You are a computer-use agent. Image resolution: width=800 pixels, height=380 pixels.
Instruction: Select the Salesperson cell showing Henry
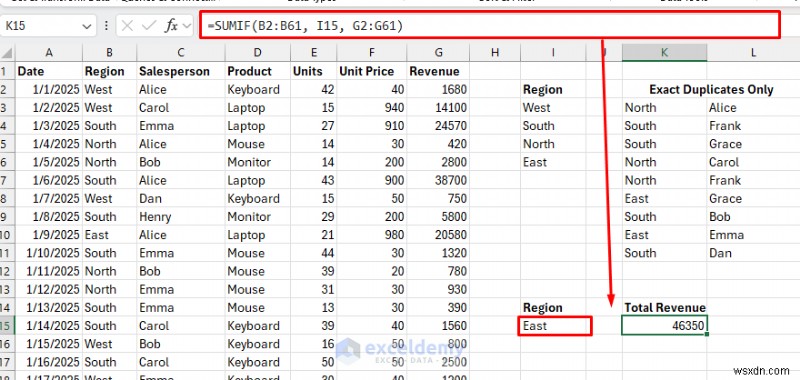pos(181,217)
